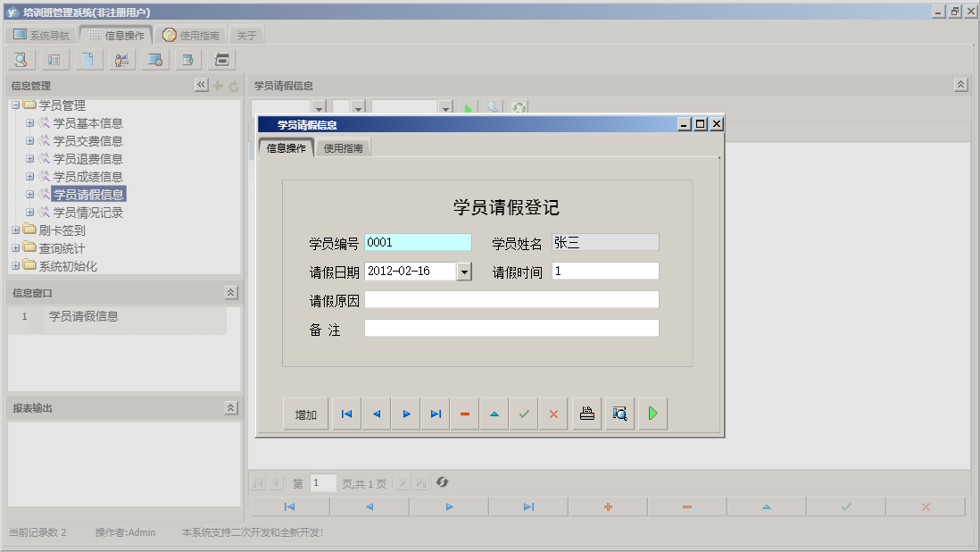The image size is (980, 552).
Task: Click the 增加 button
Action: (x=305, y=413)
